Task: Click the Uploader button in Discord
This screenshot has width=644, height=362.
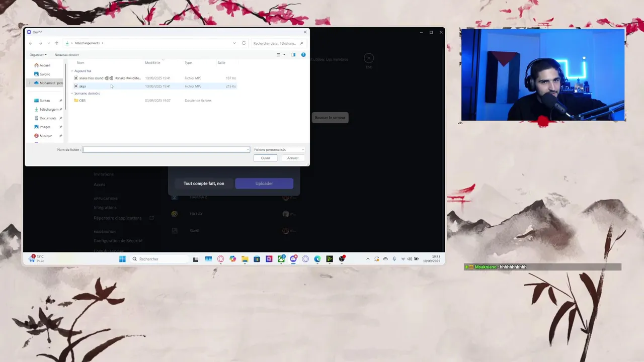Action: pos(264,184)
